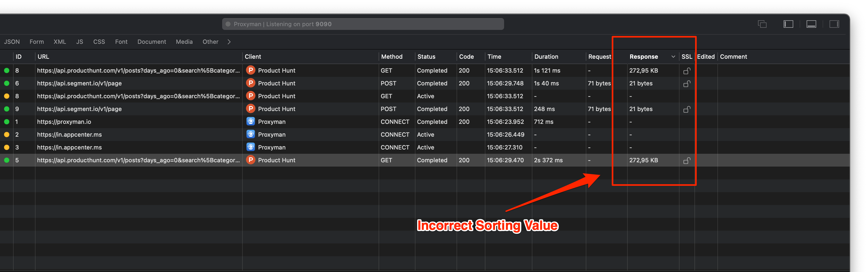The image size is (868, 272).
Task: Click the yellow status dot on an in.appcenter.ms row
Action: click(6, 134)
